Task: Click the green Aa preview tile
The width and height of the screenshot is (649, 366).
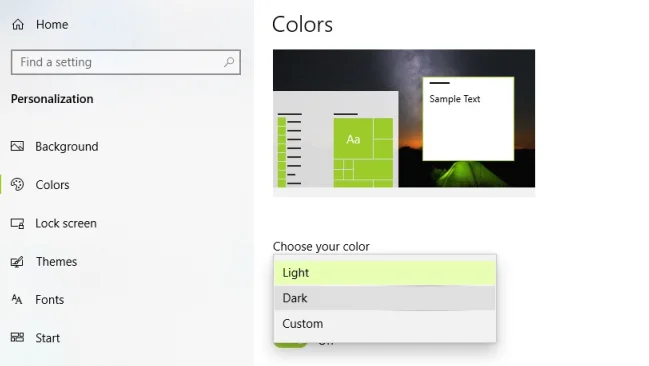Action: [353, 138]
